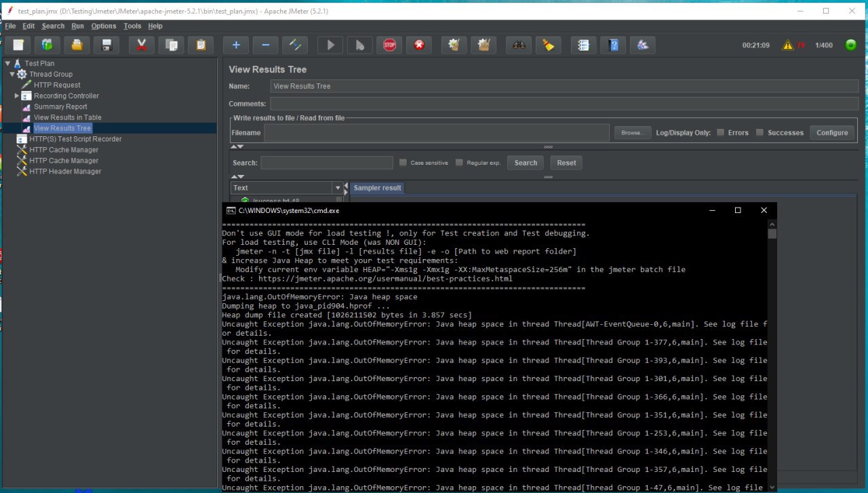The width and height of the screenshot is (868, 493).
Task: Open the Edit menu
Action: click(28, 26)
